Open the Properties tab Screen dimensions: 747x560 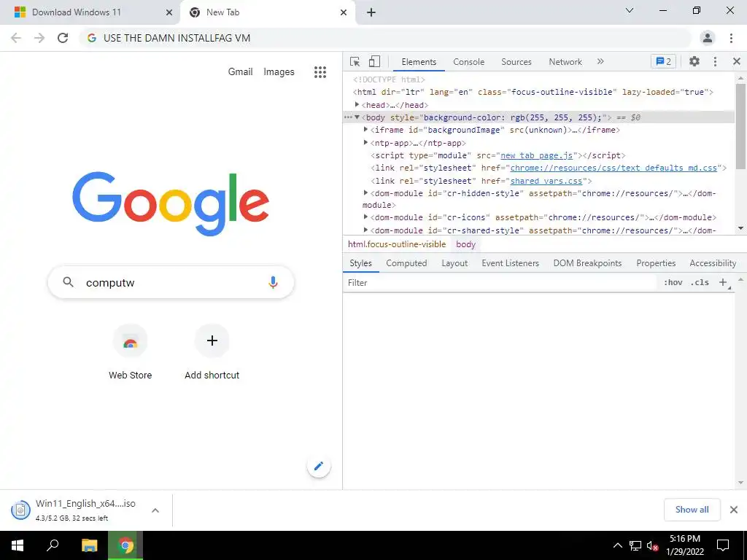point(656,263)
